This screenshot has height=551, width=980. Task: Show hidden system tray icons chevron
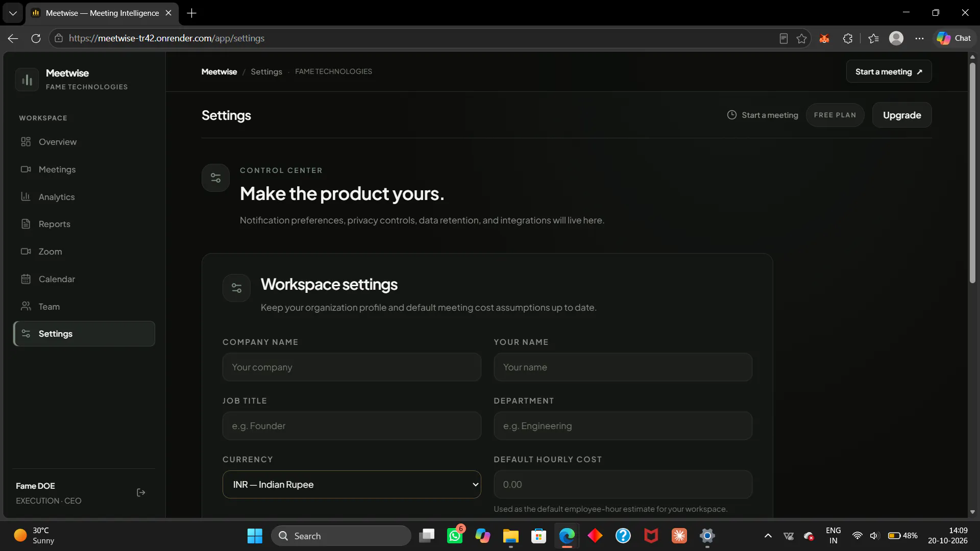coord(768,536)
